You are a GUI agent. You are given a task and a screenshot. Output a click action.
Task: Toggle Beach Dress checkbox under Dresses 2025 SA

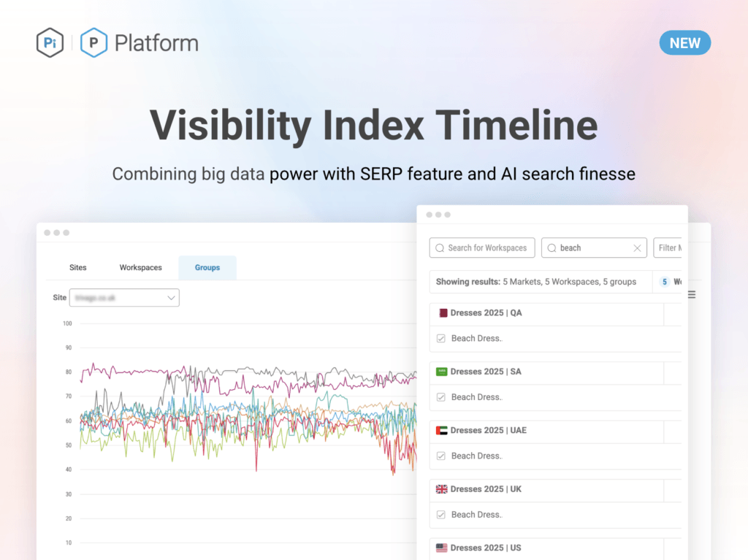click(440, 397)
